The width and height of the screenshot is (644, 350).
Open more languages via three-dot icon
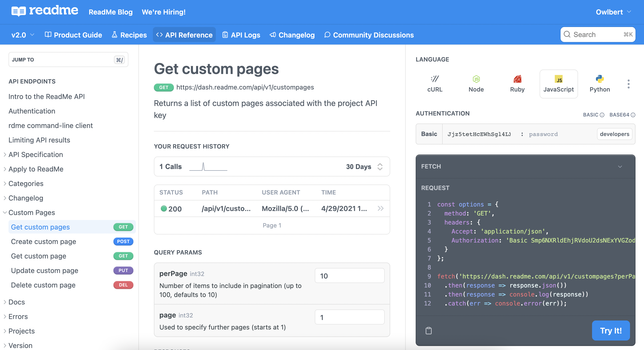(628, 84)
